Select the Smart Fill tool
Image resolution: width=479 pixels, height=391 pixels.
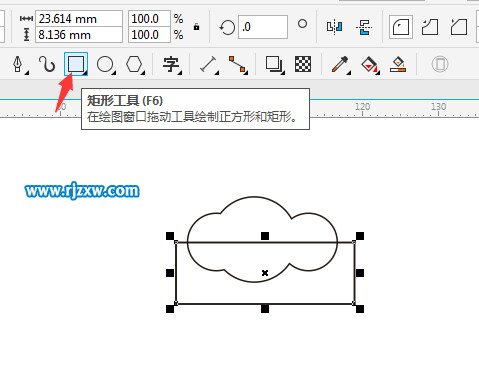click(398, 64)
